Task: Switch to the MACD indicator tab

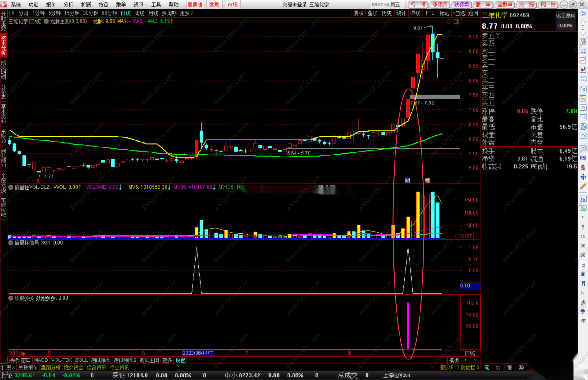Action: pyautogui.click(x=41, y=360)
